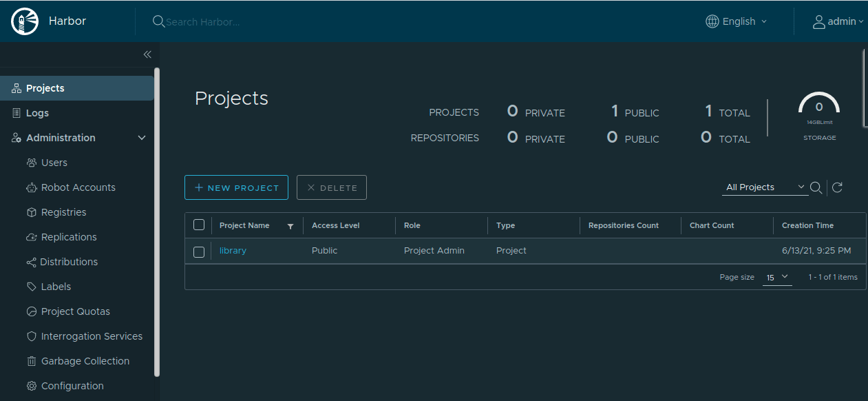Open the English language dropdown
The image size is (868, 401).
click(x=736, y=21)
